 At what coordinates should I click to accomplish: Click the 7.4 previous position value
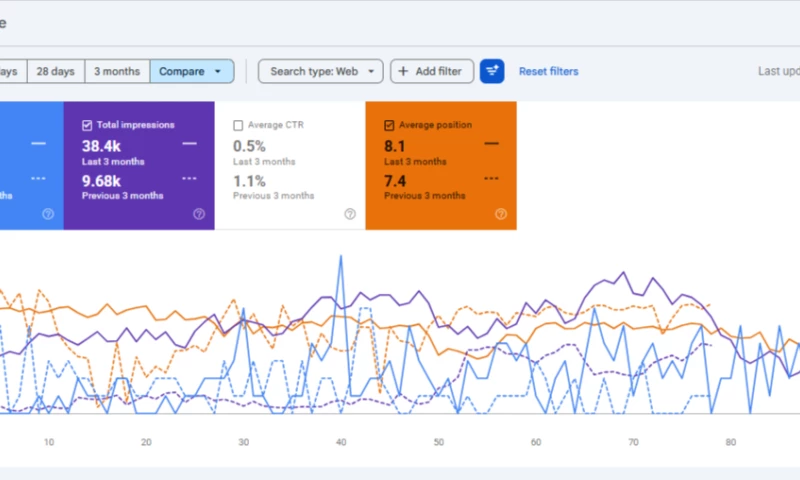395,181
